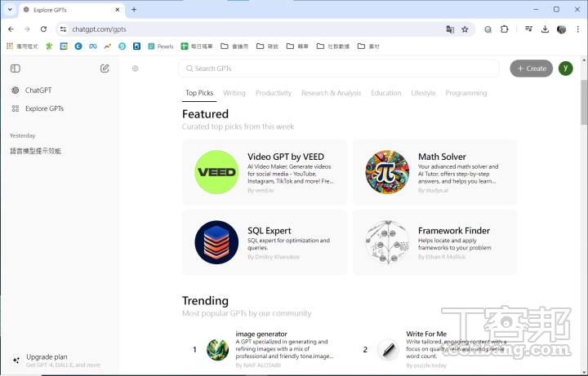Click the translate page icon in the address bar
588x376 pixels.
(x=450, y=29)
